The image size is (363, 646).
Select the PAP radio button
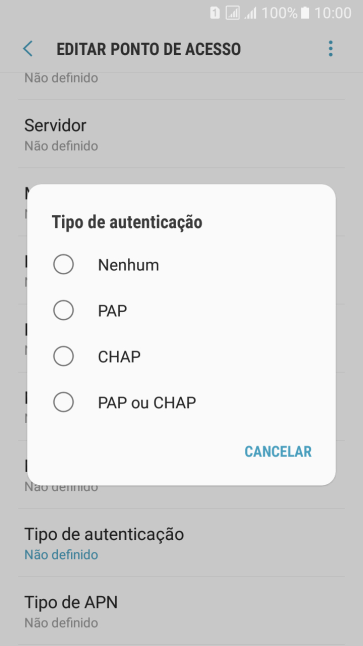tap(63, 310)
